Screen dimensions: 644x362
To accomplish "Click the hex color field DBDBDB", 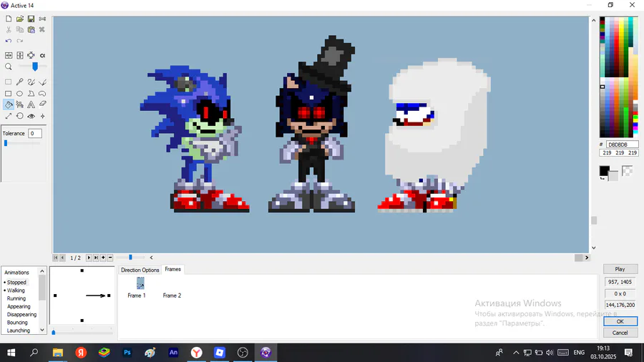I will click(623, 145).
